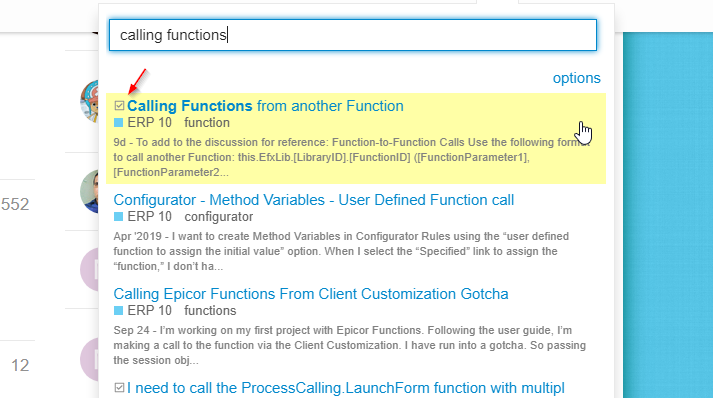Image resolution: width=713 pixels, height=398 pixels.
Task: Click the upper pink letter avatar on the left
Action: pyautogui.click(x=90, y=270)
